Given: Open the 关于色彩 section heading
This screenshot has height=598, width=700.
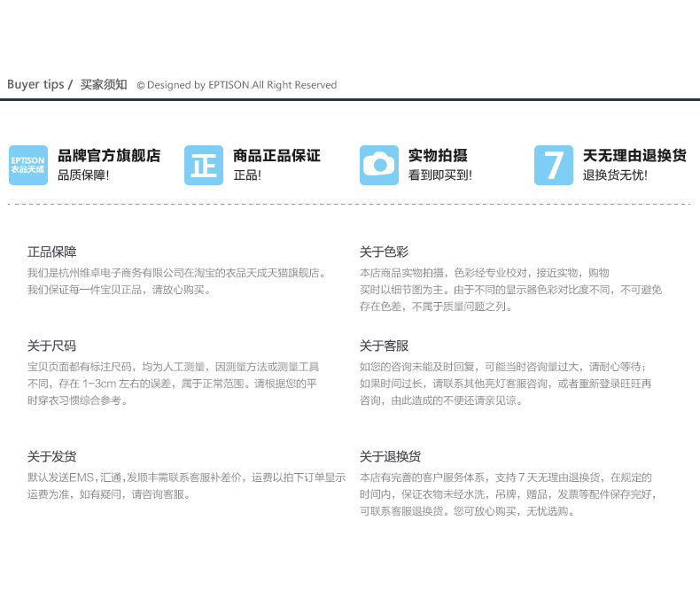Looking at the screenshot, I should (384, 252).
